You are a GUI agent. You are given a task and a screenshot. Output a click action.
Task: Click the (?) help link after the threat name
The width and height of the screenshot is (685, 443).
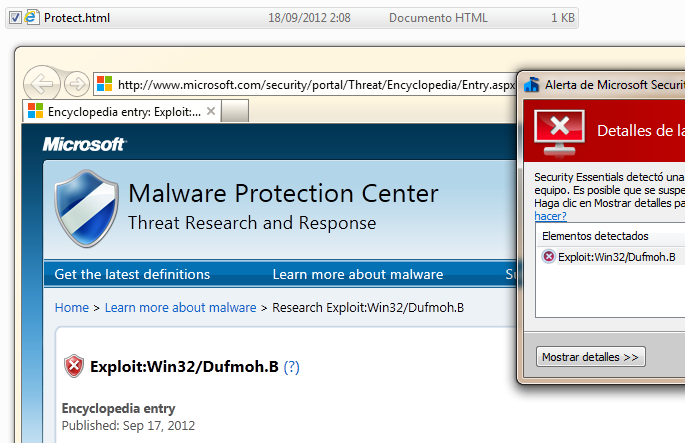coord(292,367)
